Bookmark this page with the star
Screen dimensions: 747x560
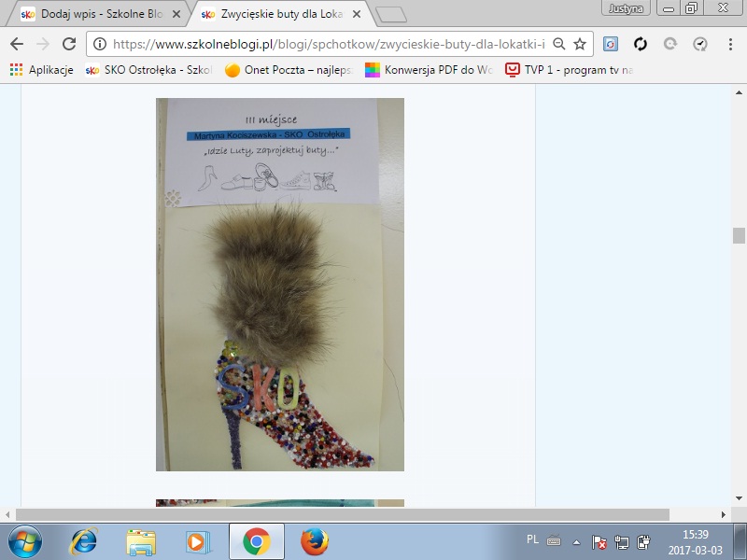580,44
